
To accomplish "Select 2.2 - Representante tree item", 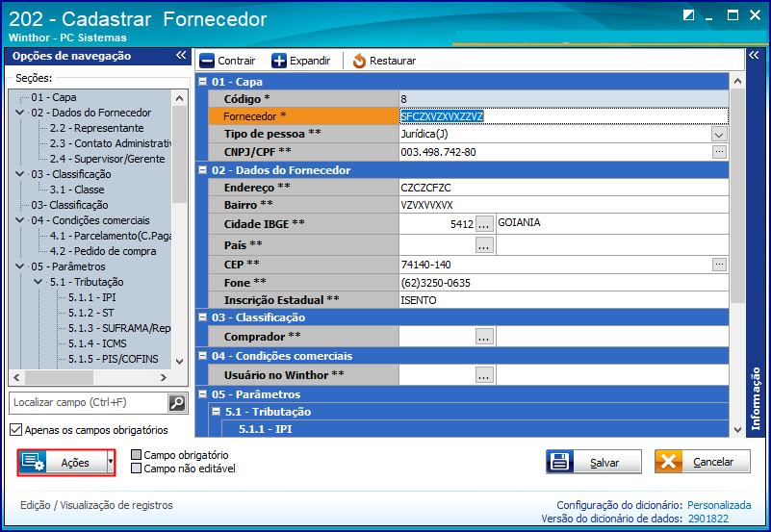I will (x=97, y=128).
